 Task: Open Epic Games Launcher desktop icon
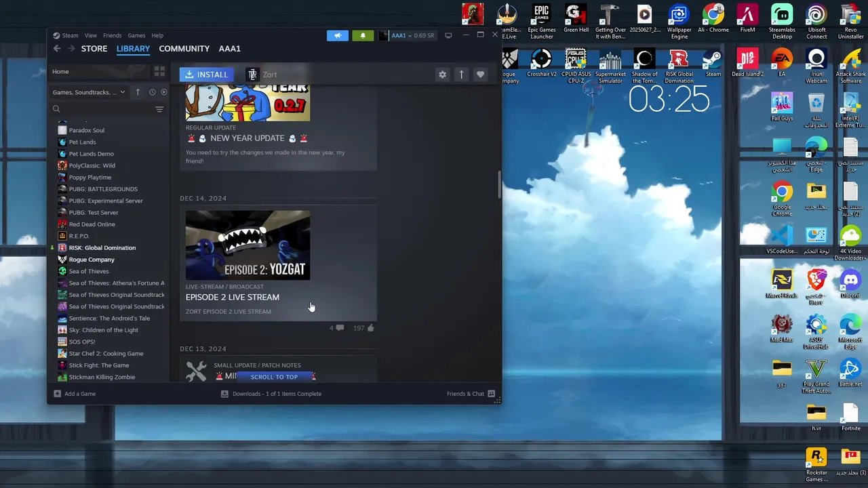pos(541,21)
